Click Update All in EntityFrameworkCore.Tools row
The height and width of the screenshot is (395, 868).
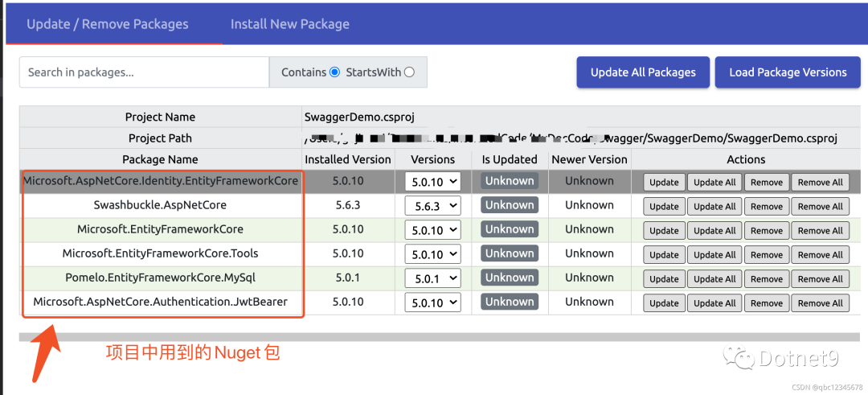(714, 255)
